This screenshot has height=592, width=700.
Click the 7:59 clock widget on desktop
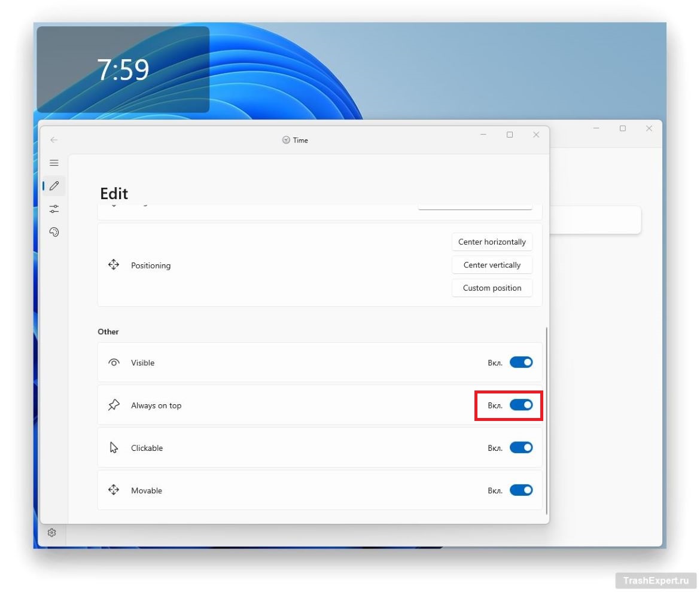point(123,70)
